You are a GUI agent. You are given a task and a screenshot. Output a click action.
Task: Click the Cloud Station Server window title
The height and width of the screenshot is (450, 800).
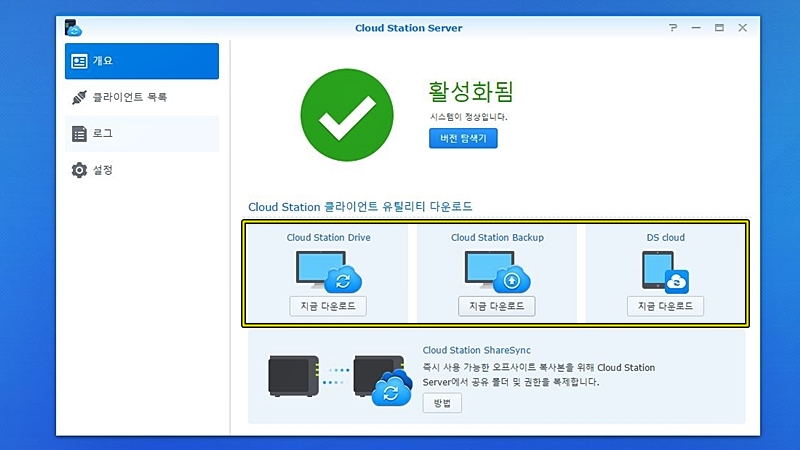409,28
